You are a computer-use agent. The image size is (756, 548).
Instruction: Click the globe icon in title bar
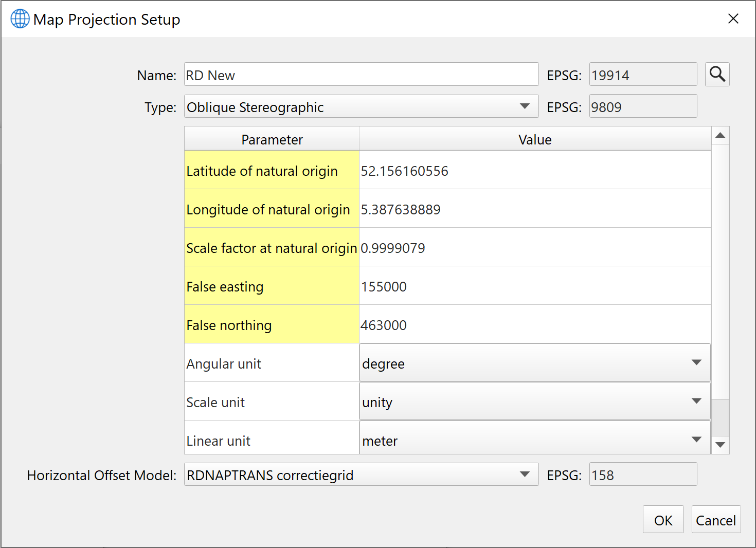20,19
